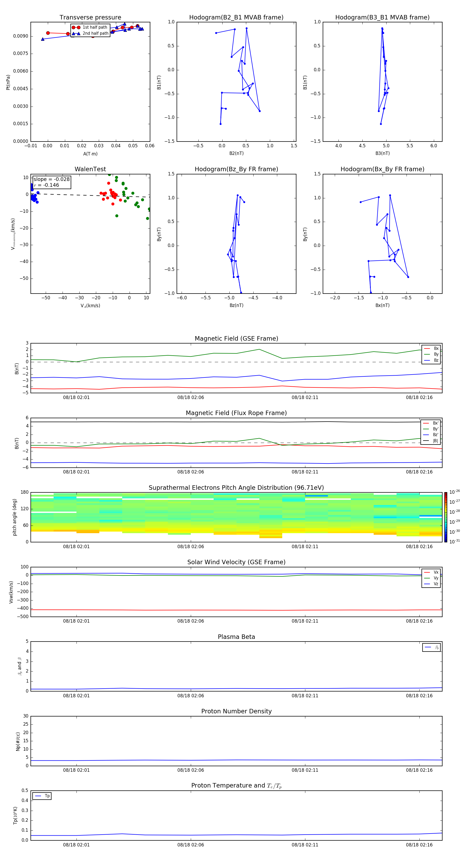The height and width of the screenshot is (868, 473).
Task: Click the Vx legend entry in velocity plot
Action: pos(431,572)
